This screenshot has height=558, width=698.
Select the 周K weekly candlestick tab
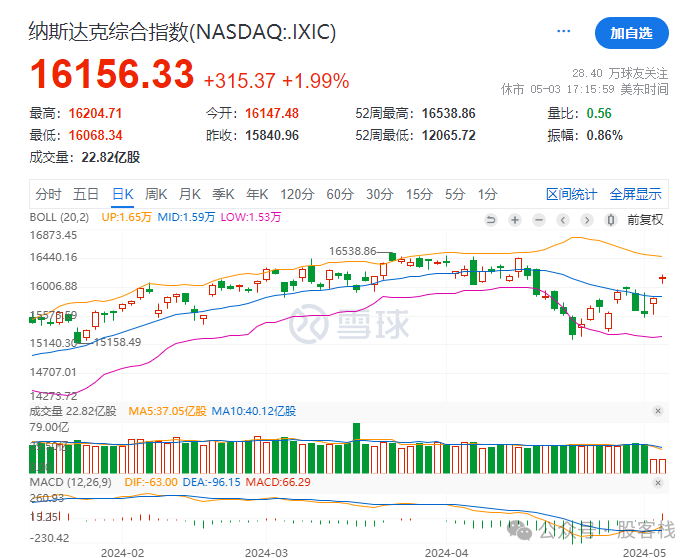[156, 194]
